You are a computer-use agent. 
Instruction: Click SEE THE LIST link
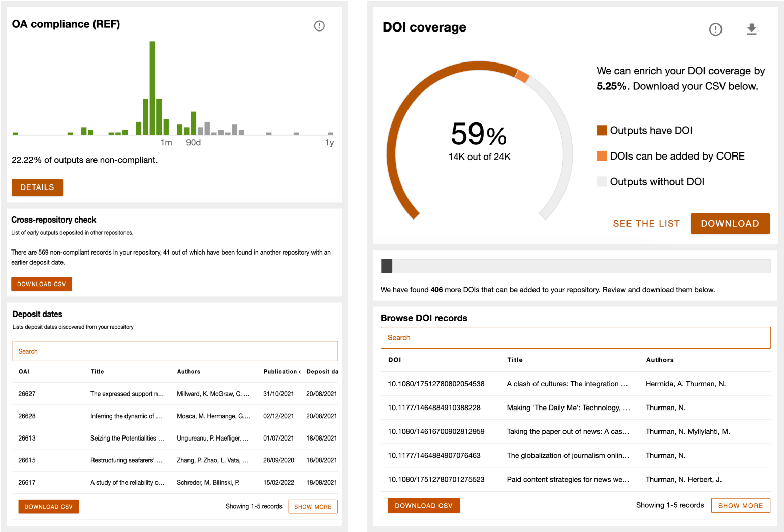[646, 224]
